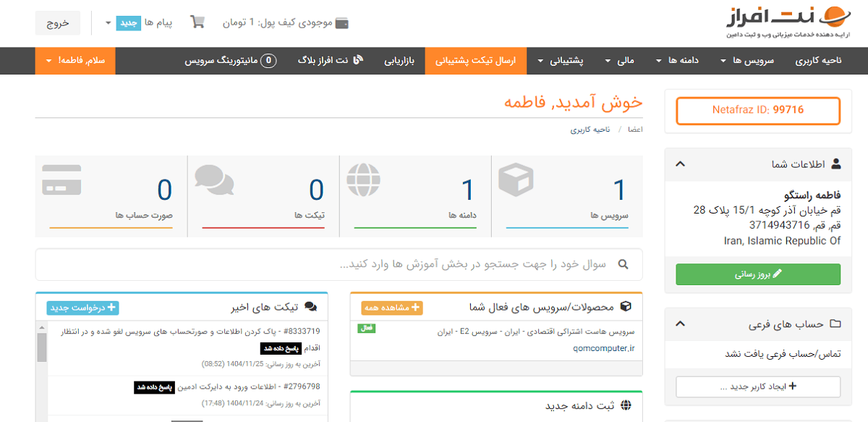
Task: Open the سرویس ها stats tile
Action: (x=567, y=196)
